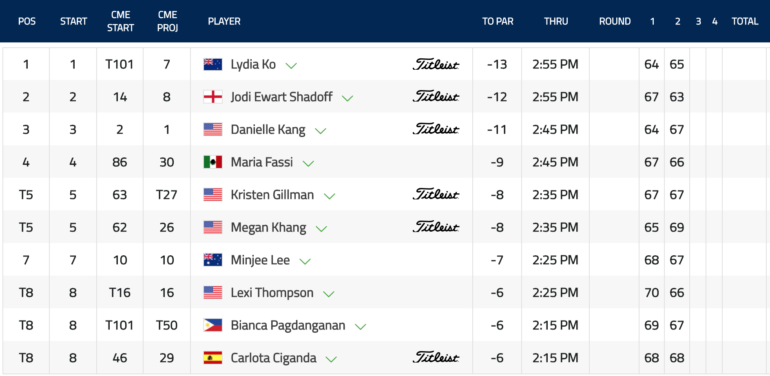The width and height of the screenshot is (770, 376).
Task: Click the Mexico flag beside Maria Fassi
Action: pyautogui.click(x=213, y=162)
